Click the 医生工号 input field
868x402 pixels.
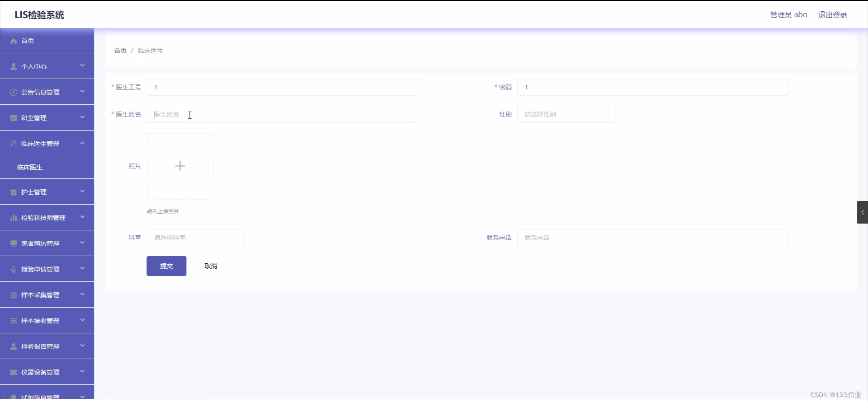282,87
